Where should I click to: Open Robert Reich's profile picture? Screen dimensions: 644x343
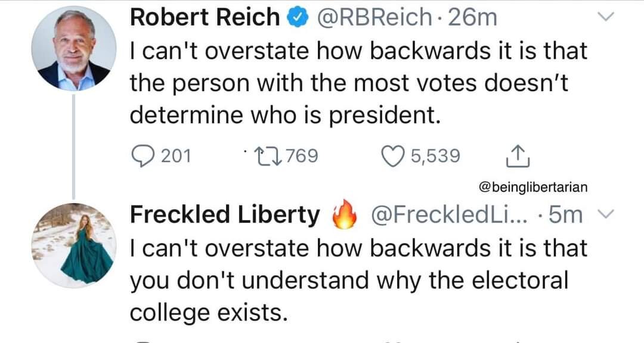pos(74,48)
